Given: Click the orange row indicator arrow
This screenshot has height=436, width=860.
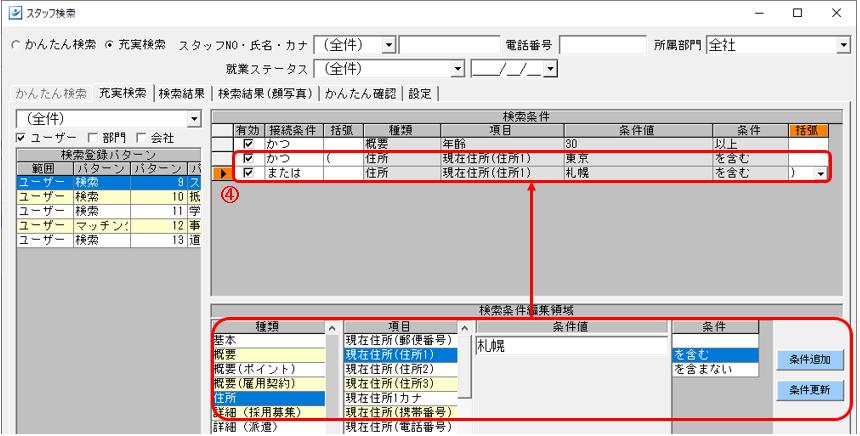Looking at the screenshot, I should pos(223,173).
